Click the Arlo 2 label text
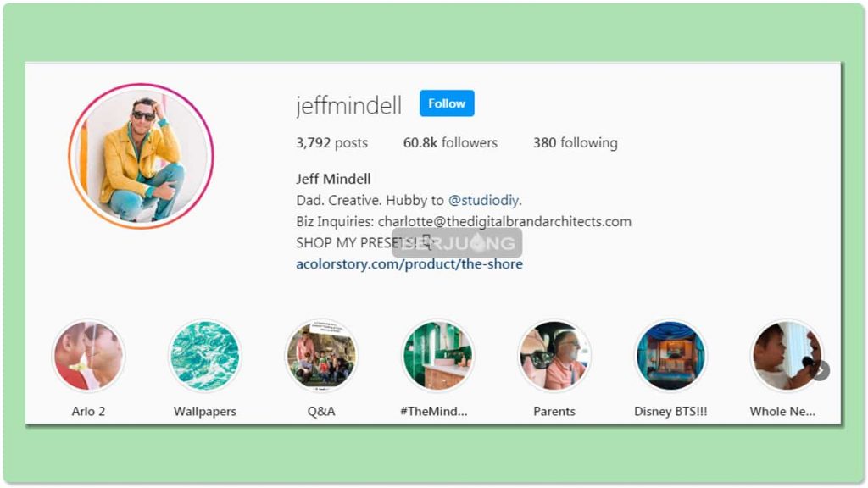This screenshot has width=868, height=488. click(88, 411)
